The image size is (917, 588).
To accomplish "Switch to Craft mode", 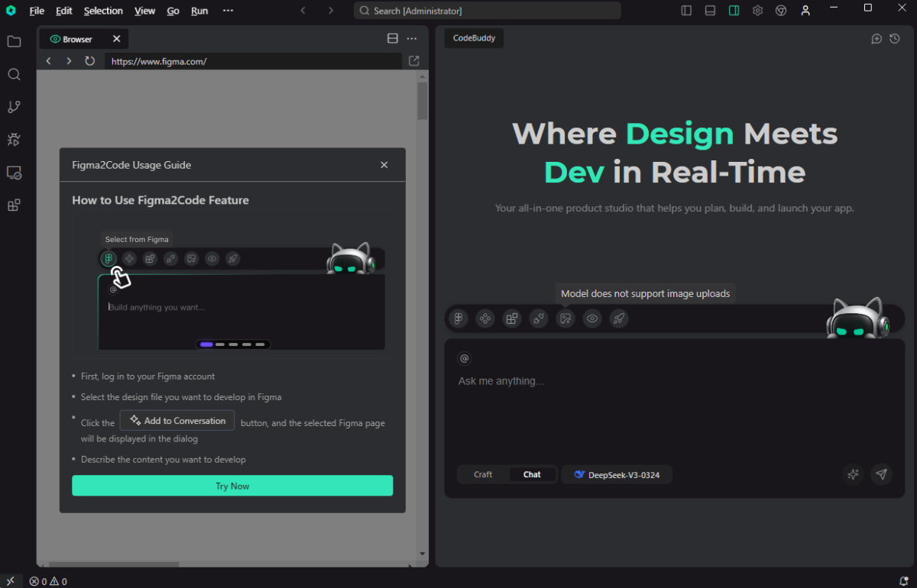I will (483, 474).
